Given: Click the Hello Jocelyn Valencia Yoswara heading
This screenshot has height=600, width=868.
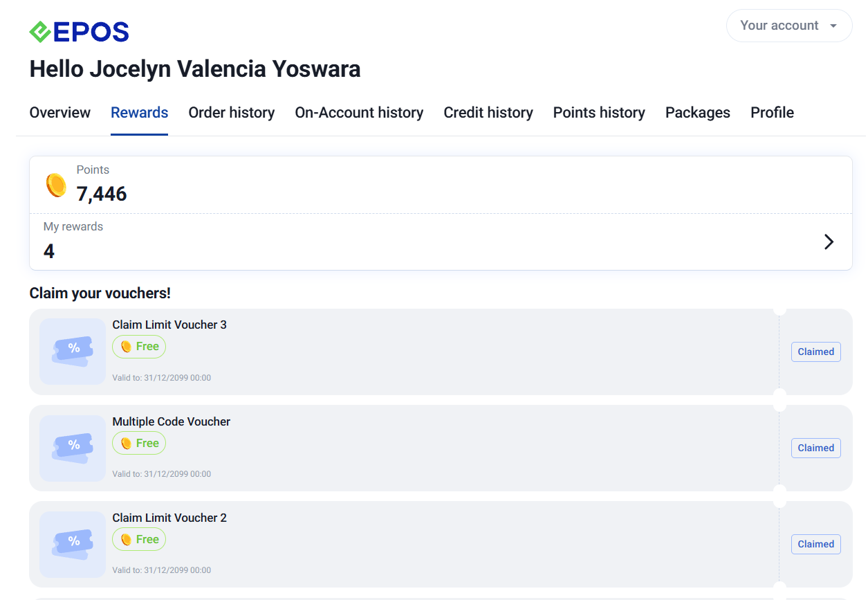Looking at the screenshot, I should [195, 69].
